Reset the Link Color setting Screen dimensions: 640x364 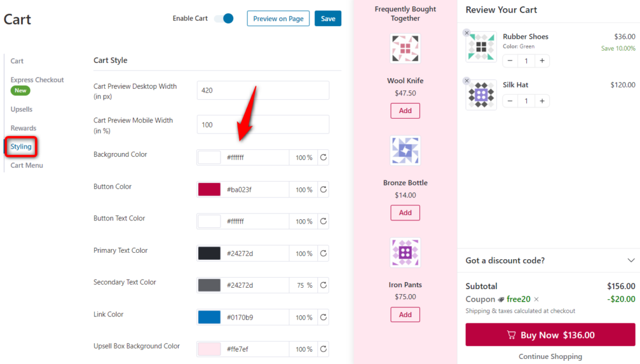(323, 317)
